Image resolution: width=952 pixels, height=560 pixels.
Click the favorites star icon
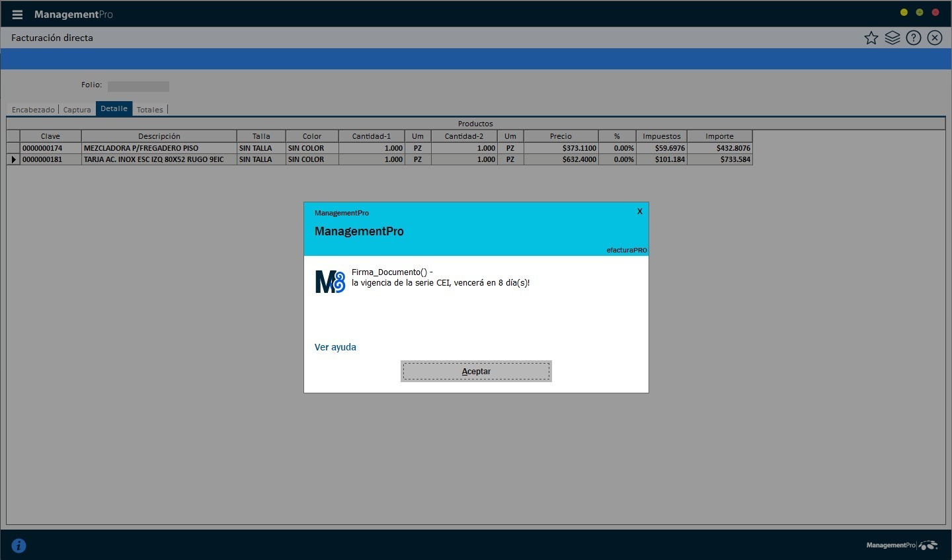[x=871, y=38]
